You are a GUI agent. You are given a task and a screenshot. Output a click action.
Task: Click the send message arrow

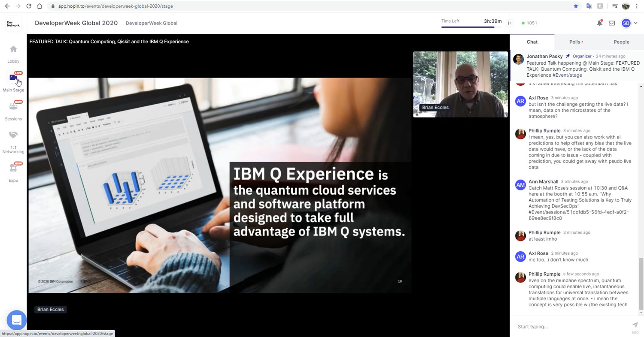click(x=635, y=325)
